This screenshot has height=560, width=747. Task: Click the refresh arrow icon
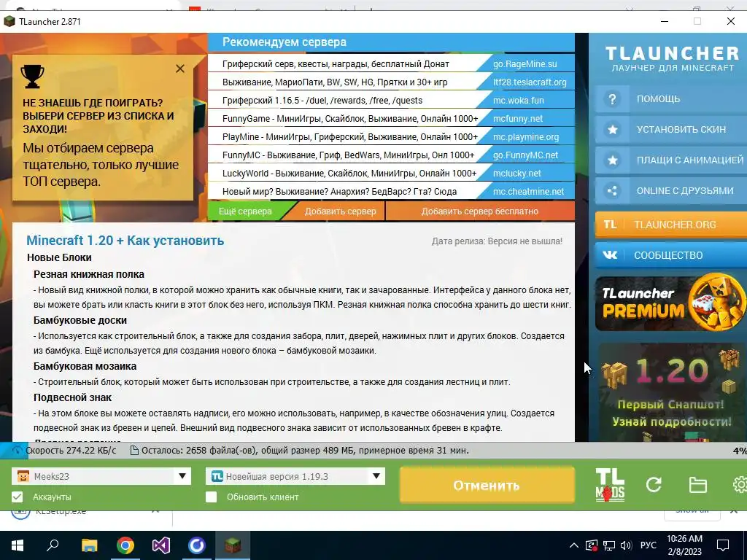(x=654, y=485)
